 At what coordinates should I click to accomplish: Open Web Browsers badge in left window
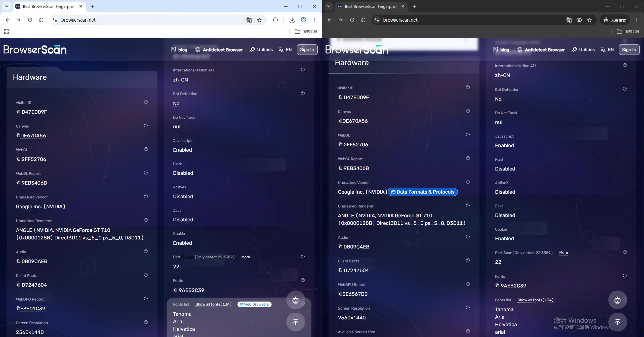pyautogui.click(x=254, y=304)
